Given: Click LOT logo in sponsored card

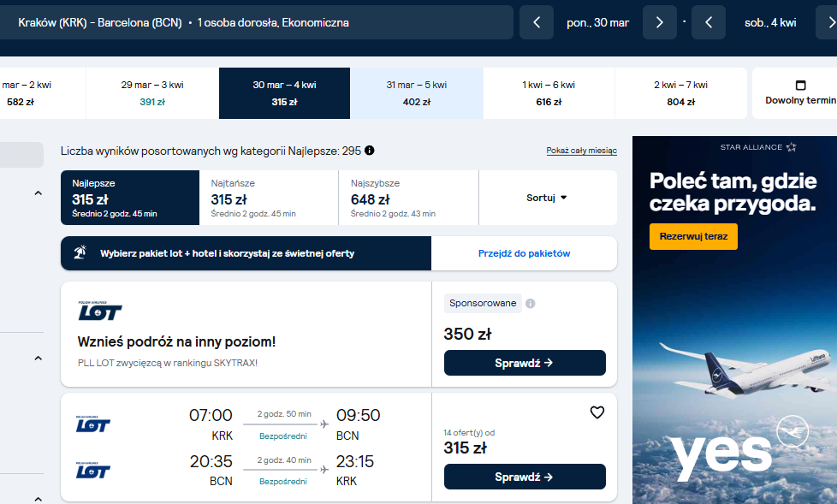Looking at the screenshot, I should pyautogui.click(x=100, y=311).
